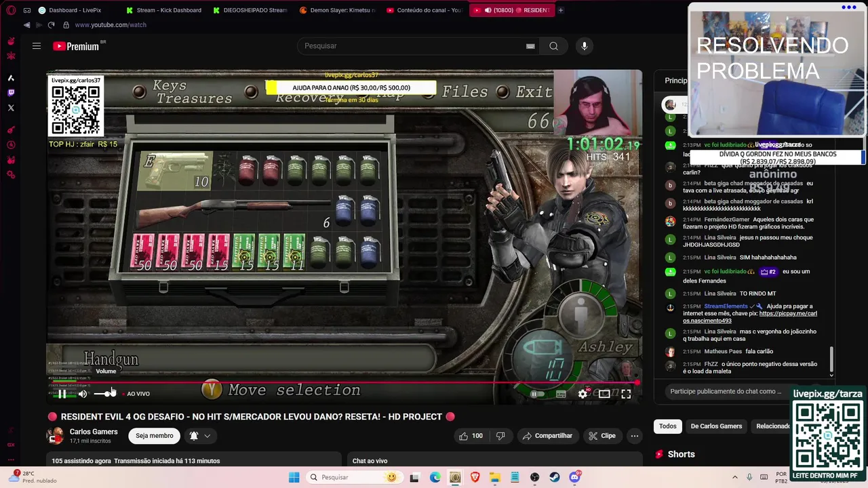The height and width of the screenshot is (488, 868).
Task: Open player settings gear
Action: point(583,394)
